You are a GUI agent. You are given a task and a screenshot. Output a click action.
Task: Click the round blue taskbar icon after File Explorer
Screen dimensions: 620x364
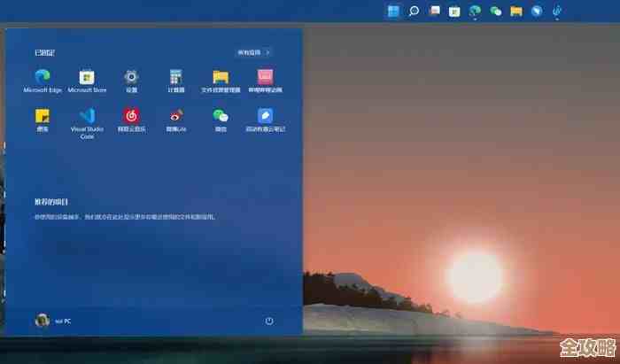tap(537, 11)
